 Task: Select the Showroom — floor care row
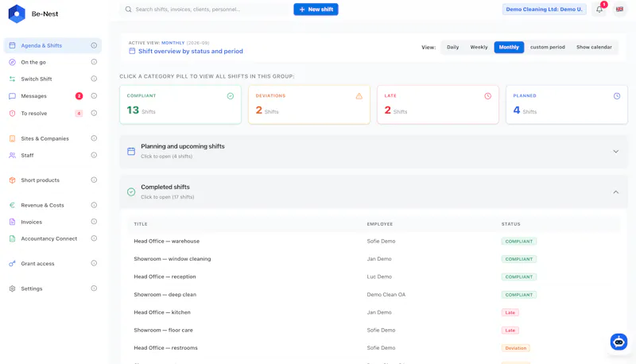pyautogui.click(x=374, y=331)
